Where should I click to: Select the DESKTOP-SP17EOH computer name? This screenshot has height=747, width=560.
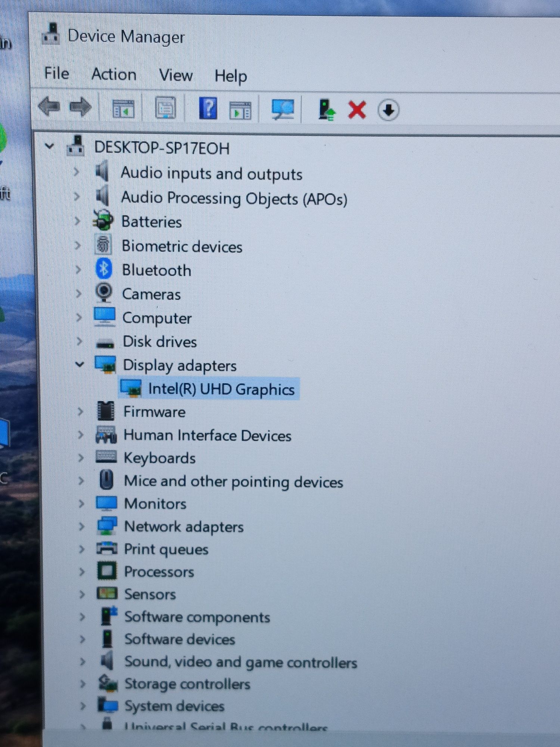click(x=162, y=148)
